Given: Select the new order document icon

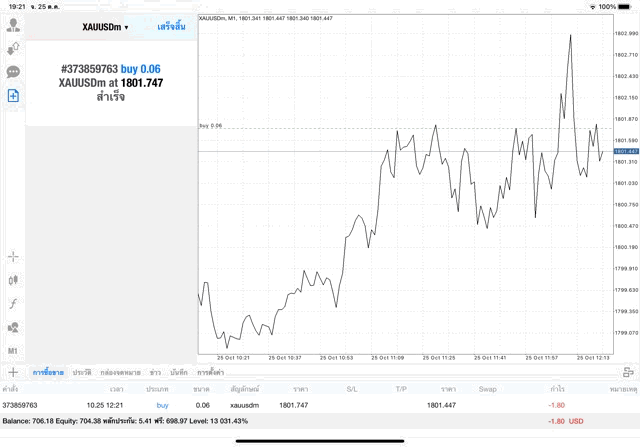Looking at the screenshot, I should [13, 96].
